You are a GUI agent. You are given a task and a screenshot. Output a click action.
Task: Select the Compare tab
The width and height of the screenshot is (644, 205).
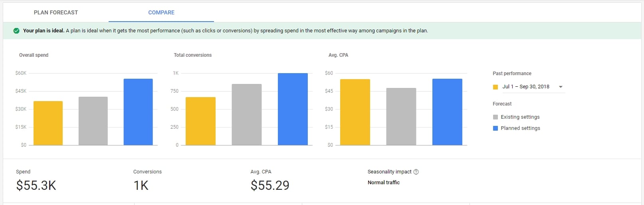161,12
